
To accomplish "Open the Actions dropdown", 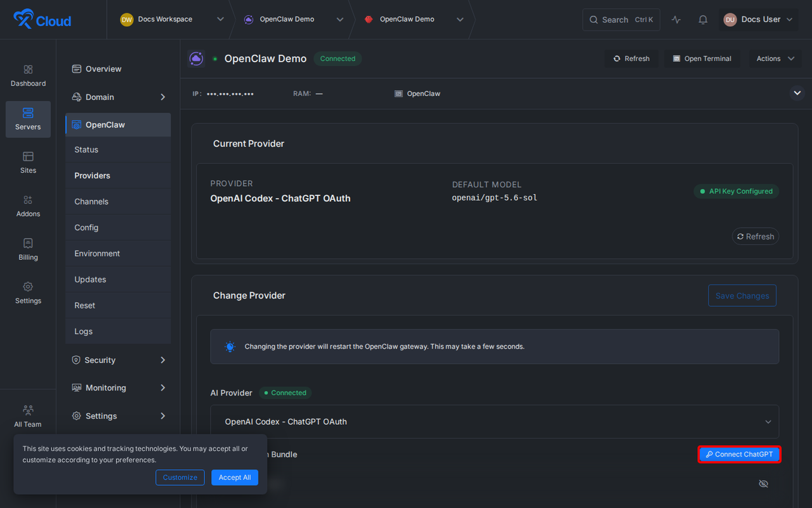I will [x=775, y=58].
